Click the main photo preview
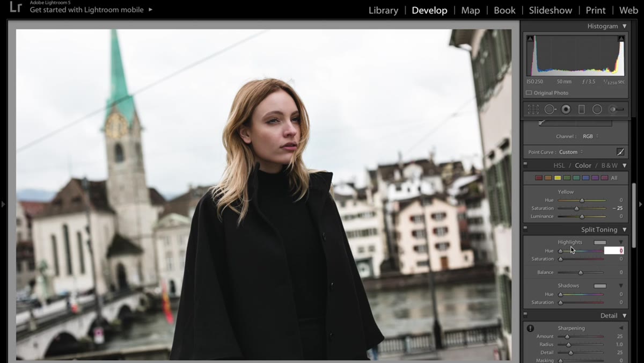 click(264, 194)
